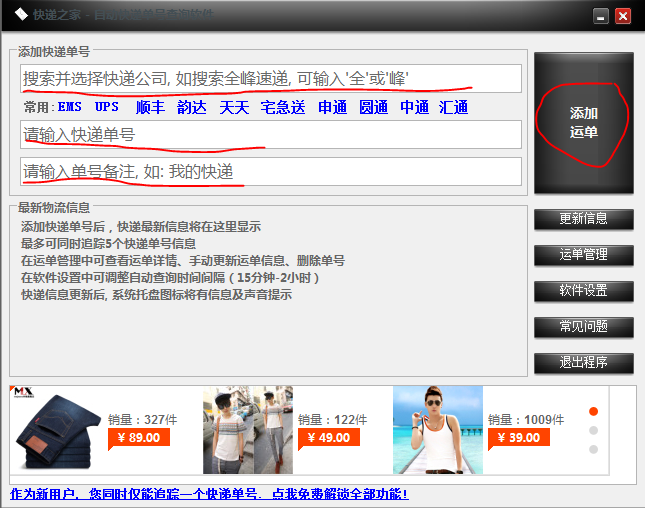This screenshot has width=645, height=508.
Task: Open 常见问题 FAQ
Action: [x=584, y=327]
